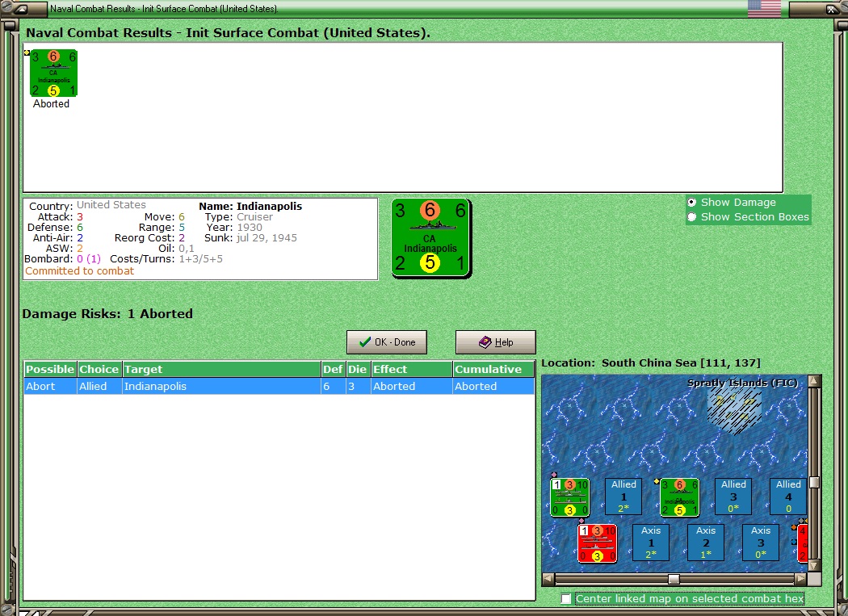Click the Sunk date jul 29, 1945
Viewport: 848px width, 616px height.
(x=267, y=238)
